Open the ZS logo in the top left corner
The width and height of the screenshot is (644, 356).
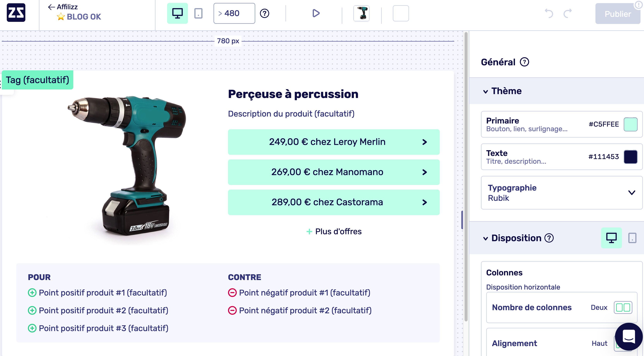16,13
